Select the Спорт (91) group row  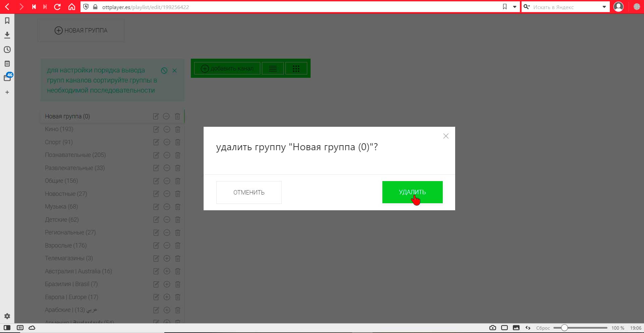112,142
